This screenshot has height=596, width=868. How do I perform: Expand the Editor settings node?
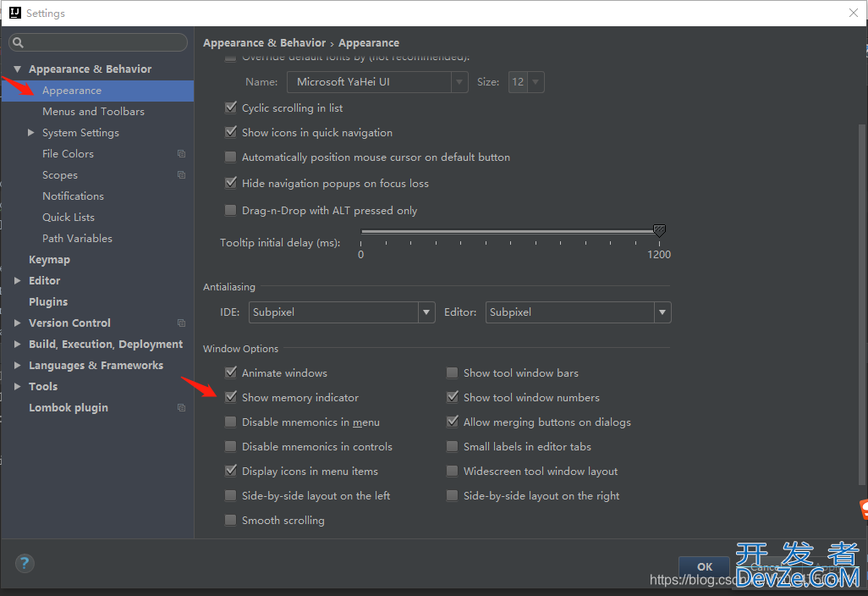[17, 280]
